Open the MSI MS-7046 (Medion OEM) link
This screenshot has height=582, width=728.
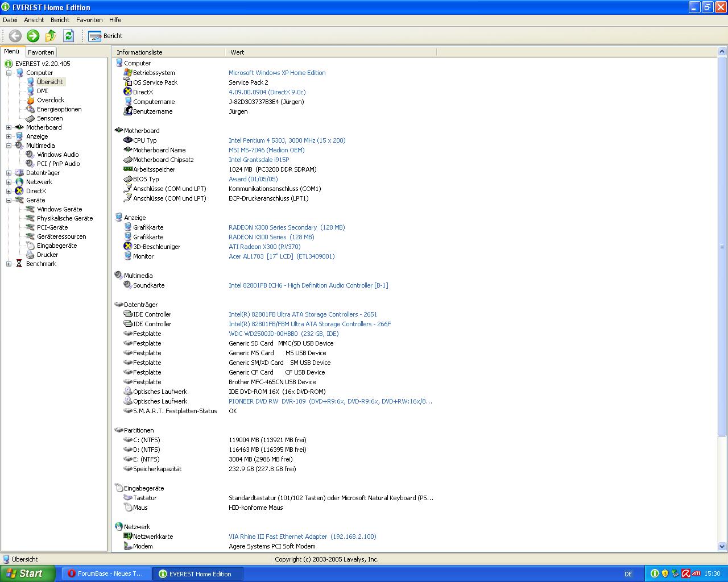pyautogui.click(x=266, y=150)
